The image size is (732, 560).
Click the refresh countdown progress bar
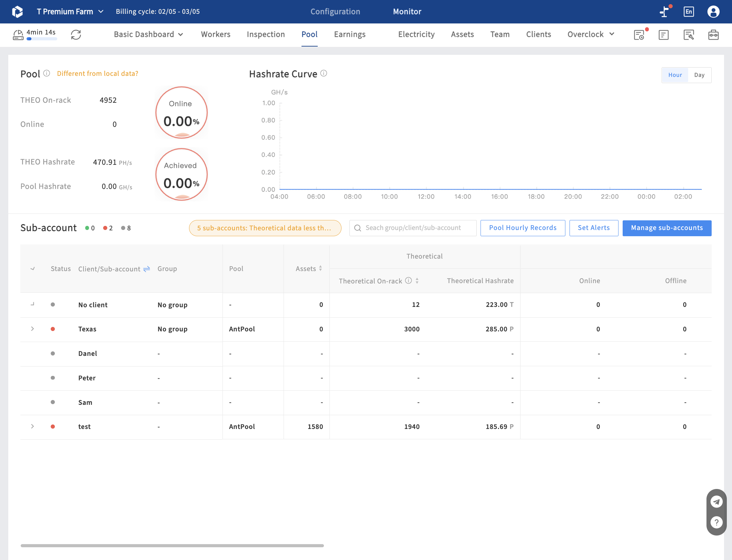point(42,39)
